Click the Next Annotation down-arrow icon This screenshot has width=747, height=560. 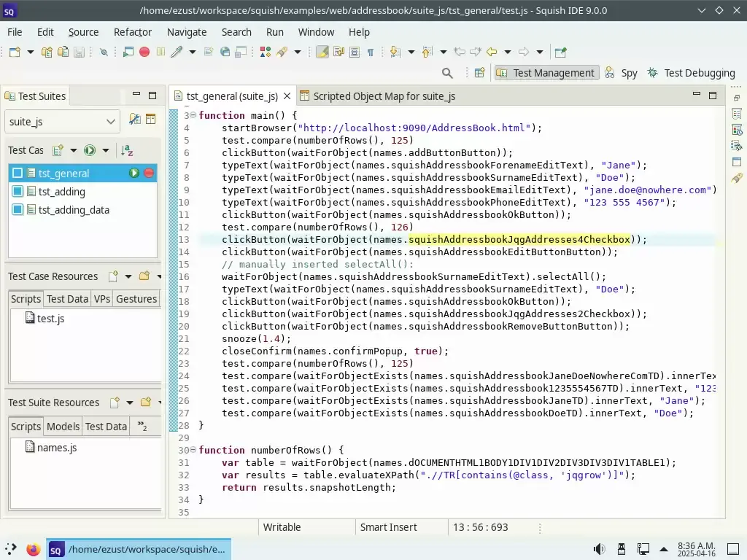coord(395,52)
